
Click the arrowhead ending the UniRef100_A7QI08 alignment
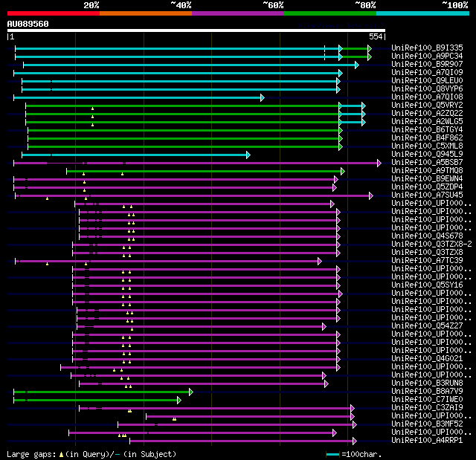263,97
